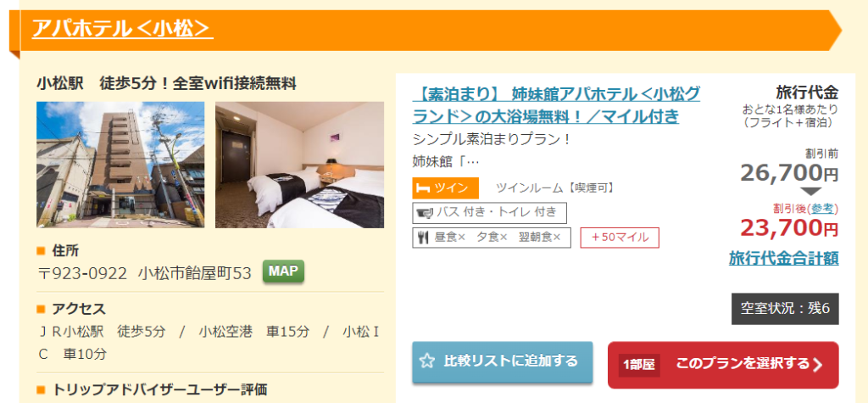The width and height of the screenshot is (868, 403).
Task: Open the 【素泊まり】姉妹館アパホテル plan link
Action: (556, 104)
